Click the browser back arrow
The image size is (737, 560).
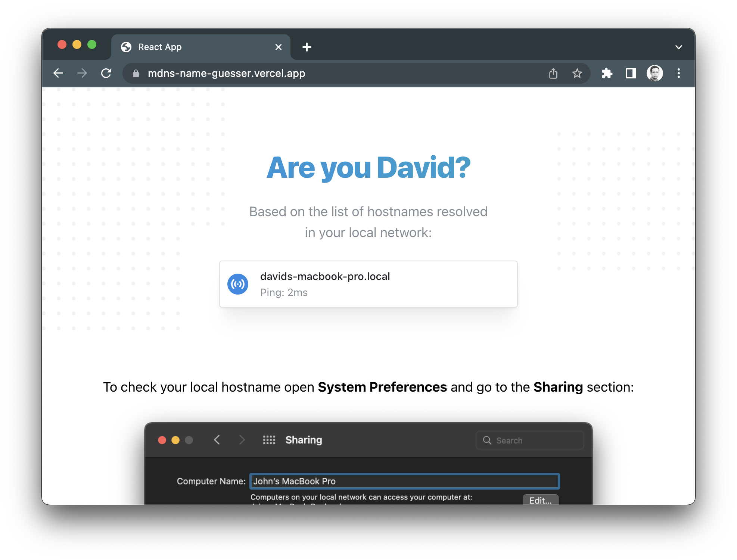(x=58, y=73)
